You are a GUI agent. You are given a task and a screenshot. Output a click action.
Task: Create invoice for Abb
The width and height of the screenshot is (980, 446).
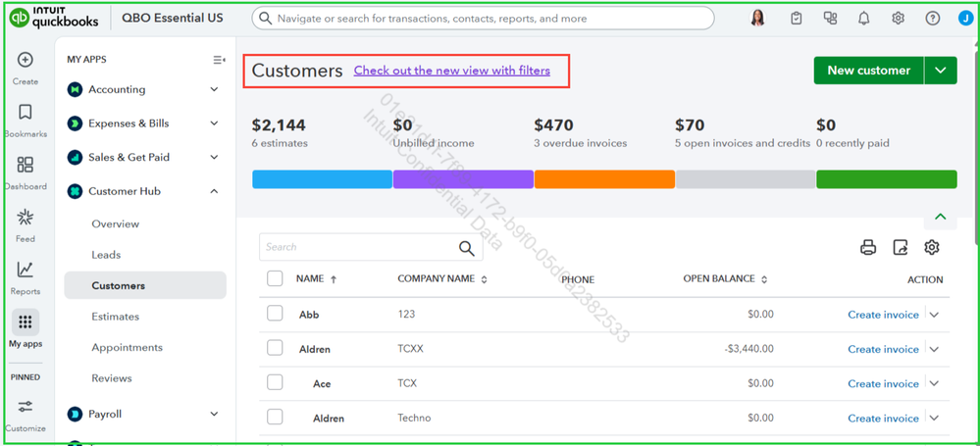coord(883,315)
